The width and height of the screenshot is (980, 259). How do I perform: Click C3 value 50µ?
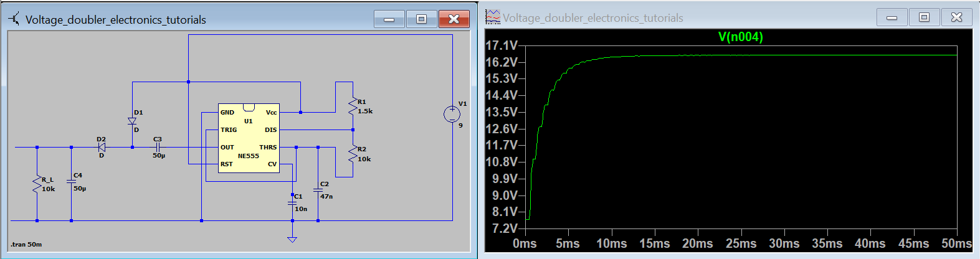(x=159, y=156)
